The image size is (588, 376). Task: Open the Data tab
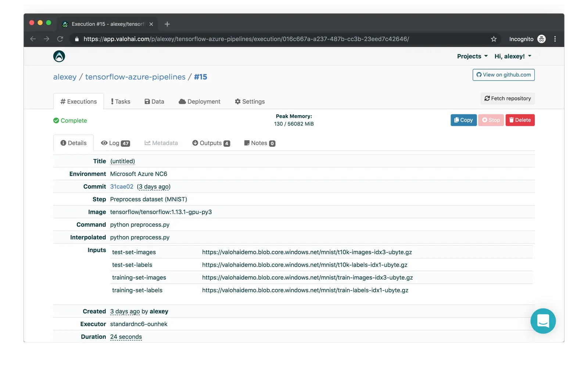pos(154,101)
